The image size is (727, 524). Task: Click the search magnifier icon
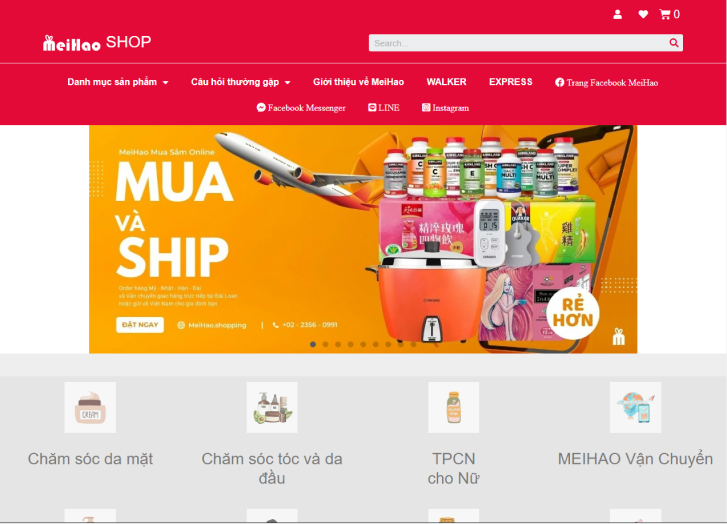(x=674, y=43)
